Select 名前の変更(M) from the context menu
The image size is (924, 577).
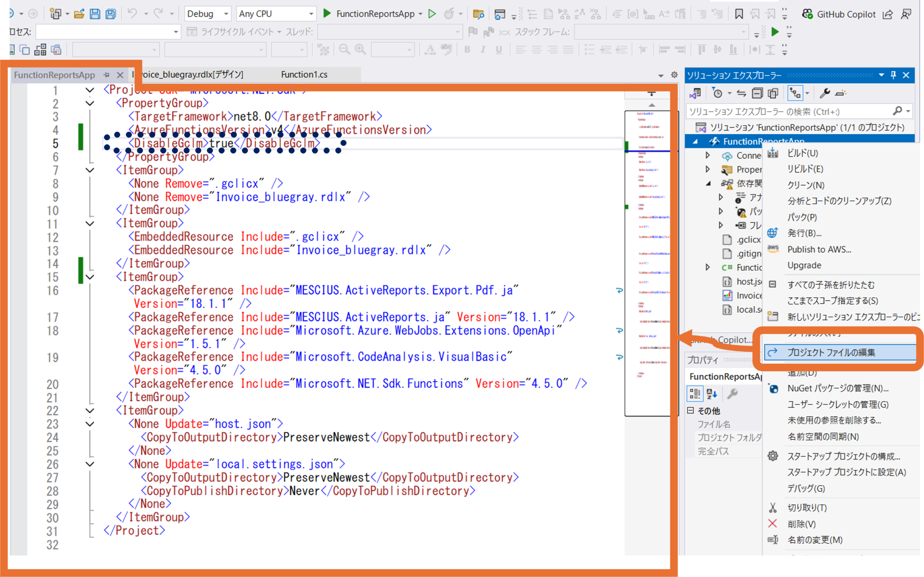(x=815, y=540)
